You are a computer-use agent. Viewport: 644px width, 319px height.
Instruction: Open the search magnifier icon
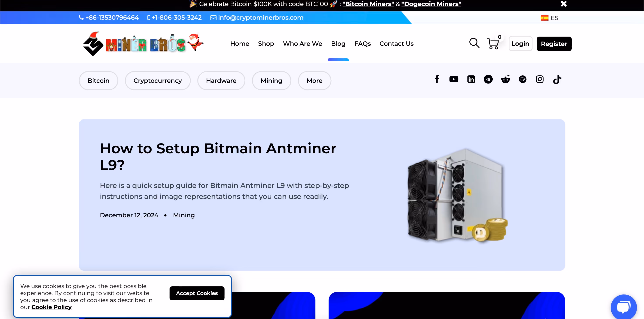tap(474, 43)
